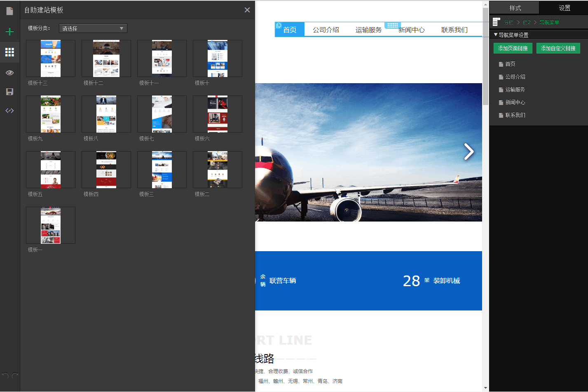Click the copy icon on the navigation menu
This screenshot has width=588, height=392.
tap(279, 26)
